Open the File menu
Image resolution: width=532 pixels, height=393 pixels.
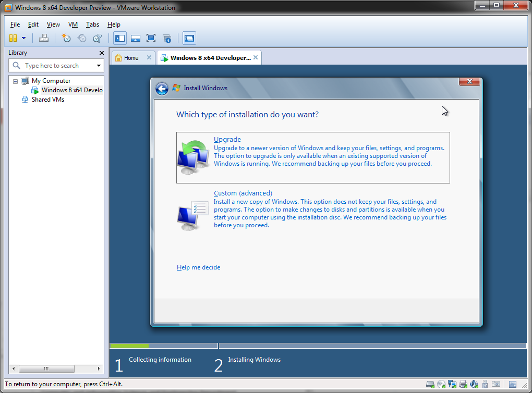tap(15, 24)
